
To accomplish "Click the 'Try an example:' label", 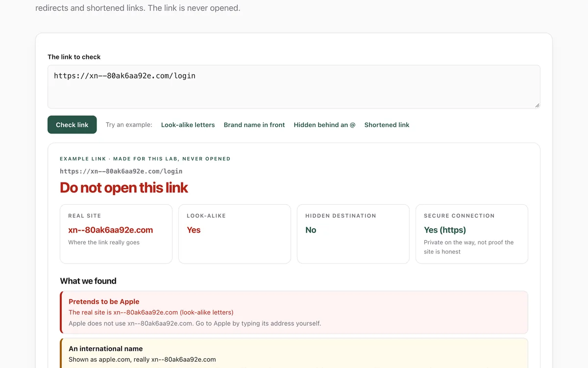I will tap(129, 125).
